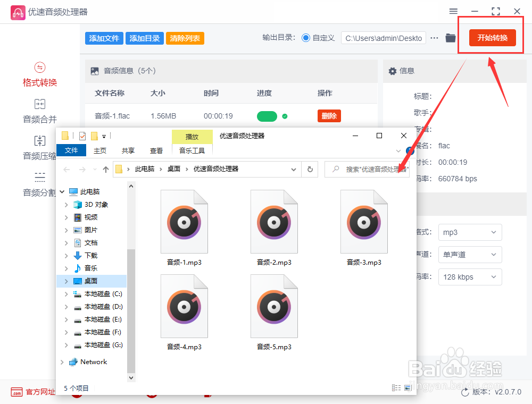
Task: Open the 格式 mp3 dropdown
Action: pyautogui.click(x=470, y=232)
